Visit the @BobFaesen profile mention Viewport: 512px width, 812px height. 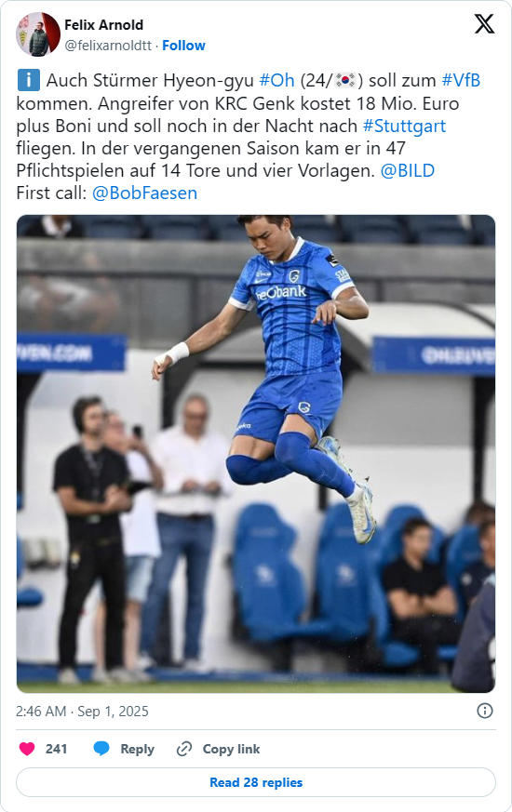(144, 193)
